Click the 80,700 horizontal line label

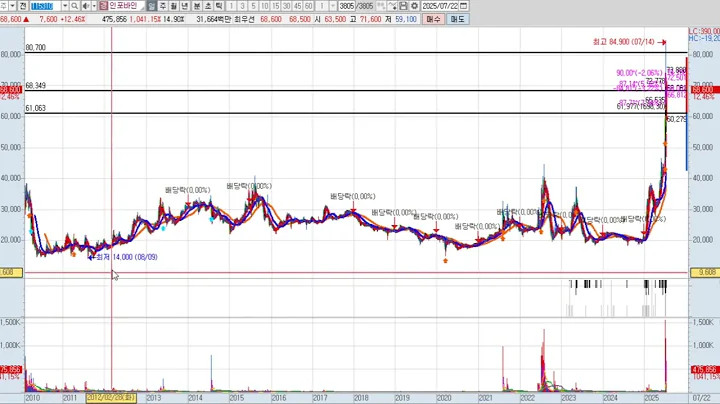click(36, 47)
